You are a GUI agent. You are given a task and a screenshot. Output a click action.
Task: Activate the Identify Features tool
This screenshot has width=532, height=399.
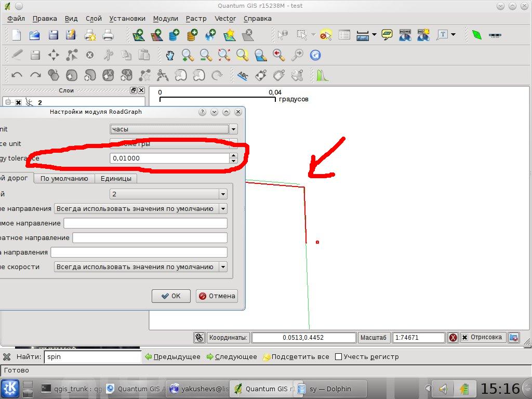[x=283, y=35]
